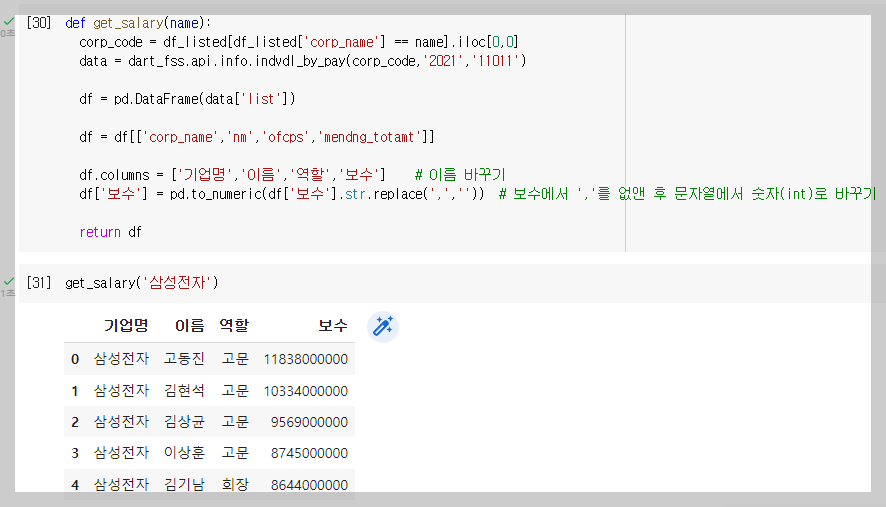Click the 'df.columns =' assignment line

point(232,175)
